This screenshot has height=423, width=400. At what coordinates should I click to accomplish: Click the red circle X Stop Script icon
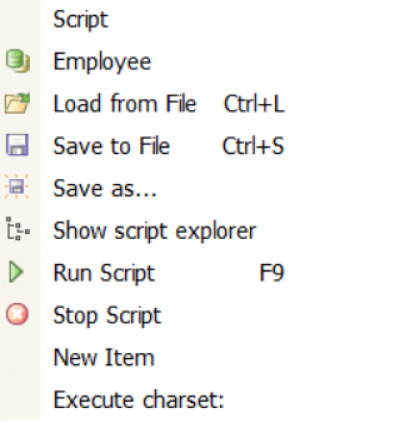17,314
